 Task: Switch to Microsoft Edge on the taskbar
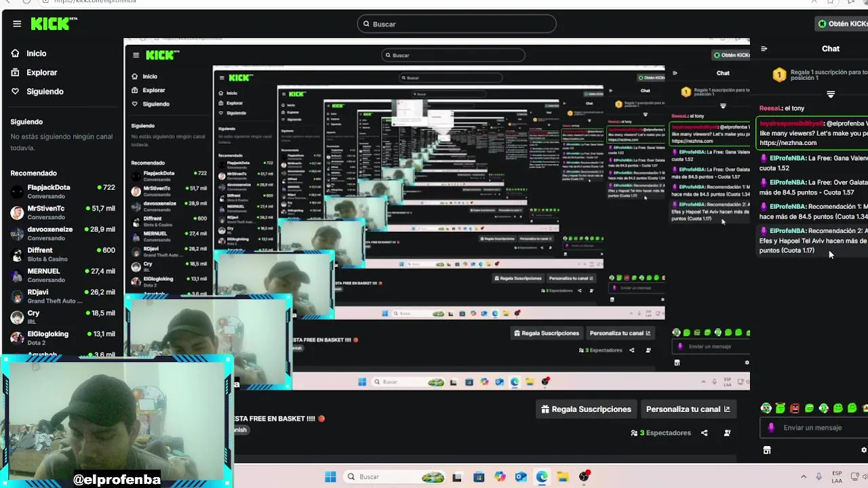tap(542, 477)
